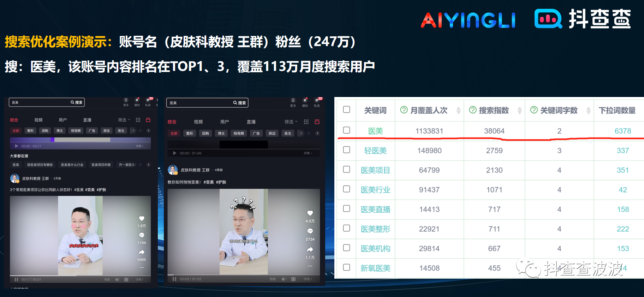Advance category chips right chevron, middle panel
The width and height of the screenshot is (644, 297).
[x=317, y=133]
